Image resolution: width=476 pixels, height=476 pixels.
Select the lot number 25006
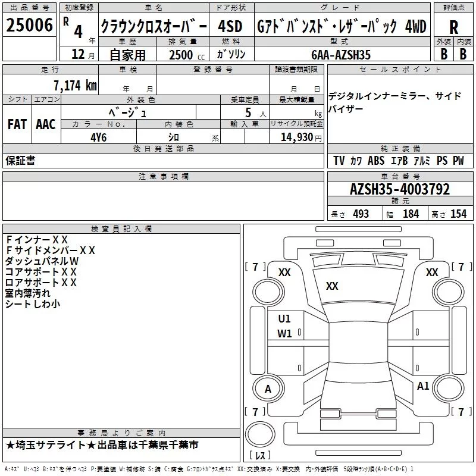pos(27,26)
